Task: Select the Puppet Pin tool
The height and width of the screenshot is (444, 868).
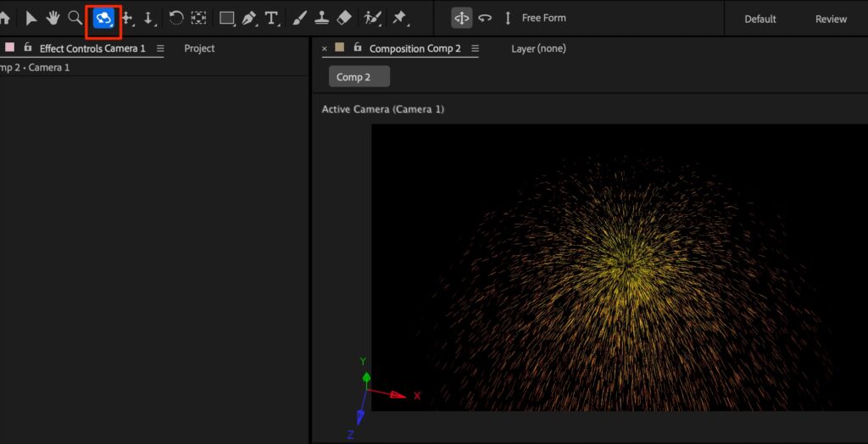Action: pos(399,18)
